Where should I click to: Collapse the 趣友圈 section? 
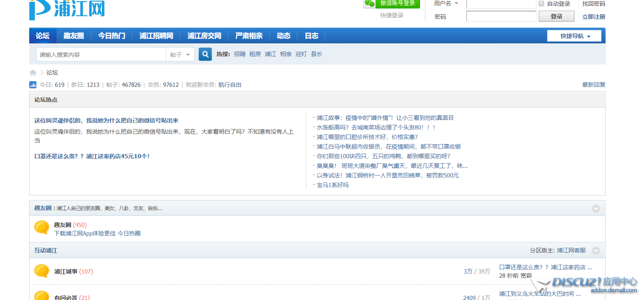point(596,209)
